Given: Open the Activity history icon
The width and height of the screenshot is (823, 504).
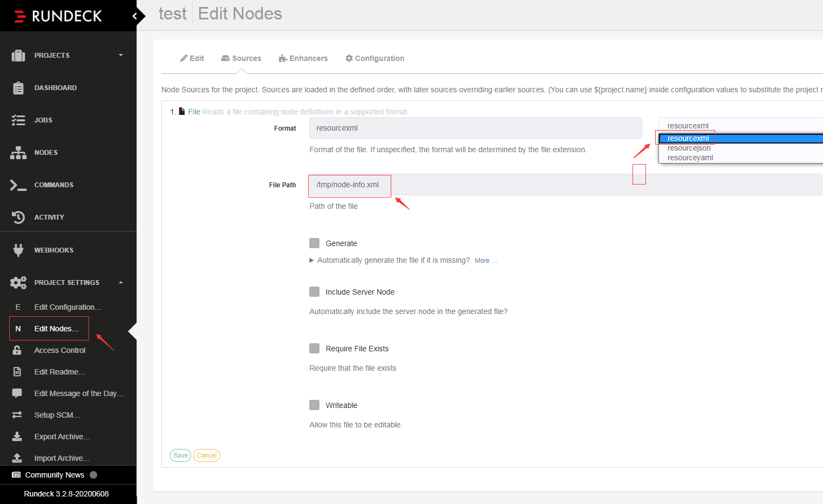Looking at the screenshot, I should point(18,217).
